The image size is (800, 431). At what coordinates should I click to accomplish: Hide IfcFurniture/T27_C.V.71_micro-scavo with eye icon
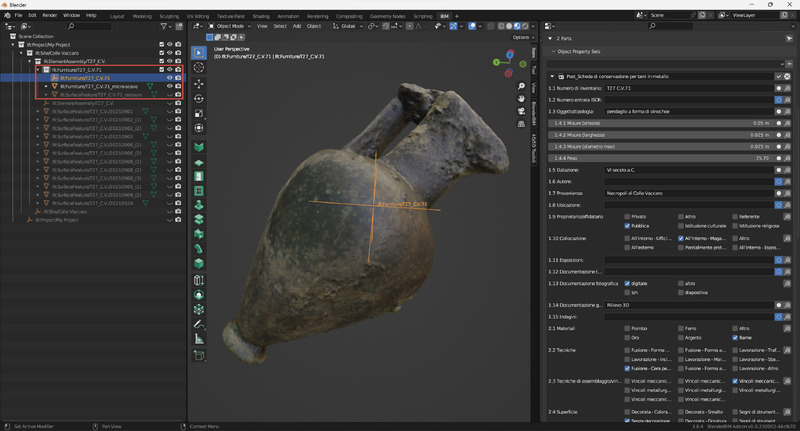coord(169,86)
